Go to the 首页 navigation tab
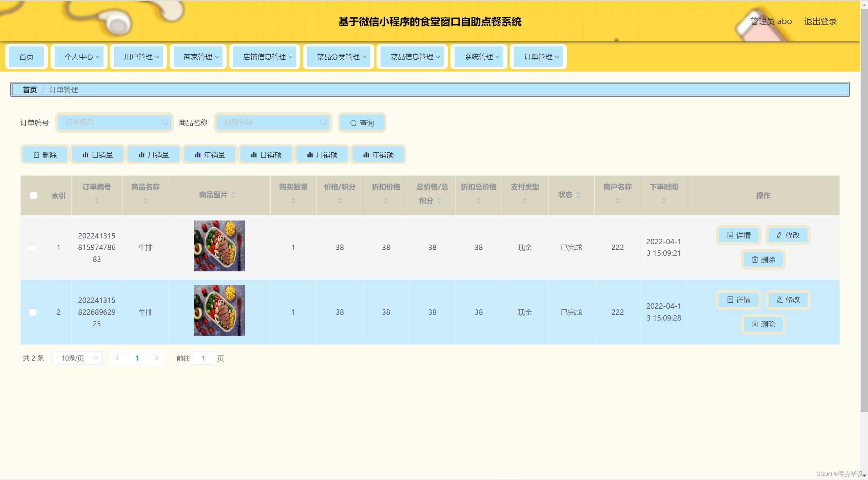Viewport: 868px width, 480px height. point(26,57)
